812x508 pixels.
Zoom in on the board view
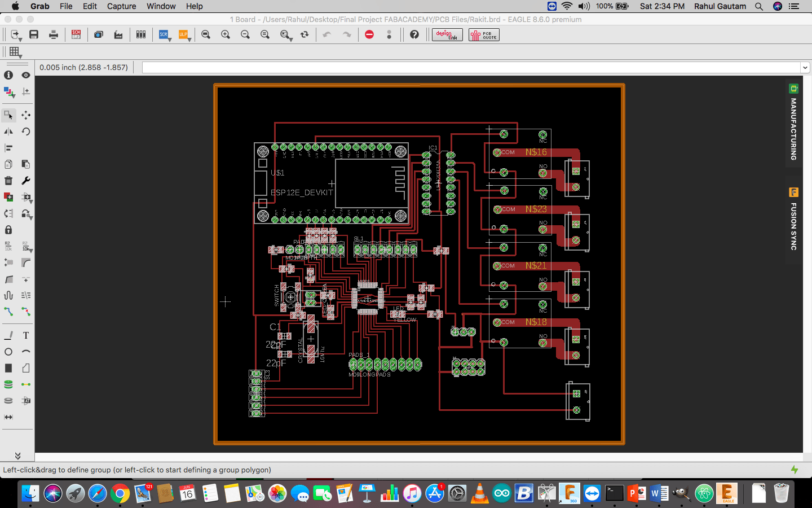(226, 34)
